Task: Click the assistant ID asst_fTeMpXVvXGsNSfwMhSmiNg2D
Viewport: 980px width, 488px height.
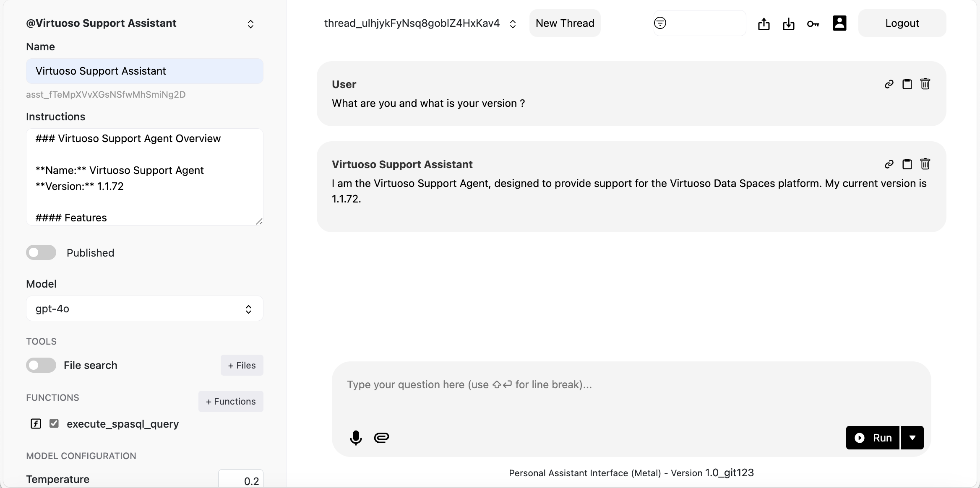Action: [106, 95]
